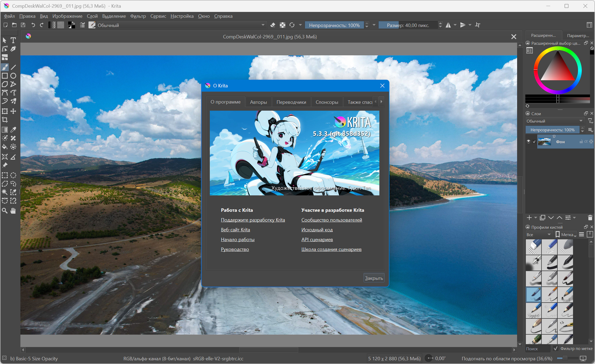The image size is (595, 364).
Task: Reload the original brush preset
Action: point(292,25)
